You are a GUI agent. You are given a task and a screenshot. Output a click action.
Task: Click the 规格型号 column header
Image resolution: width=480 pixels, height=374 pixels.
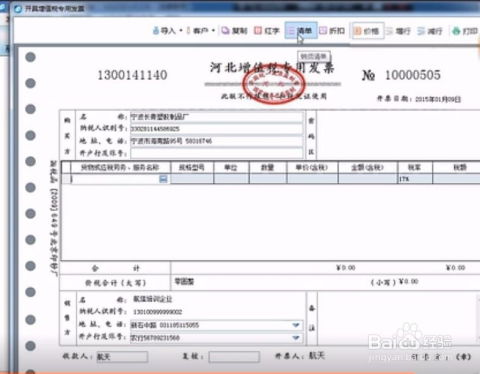click(x=192, y=167)
